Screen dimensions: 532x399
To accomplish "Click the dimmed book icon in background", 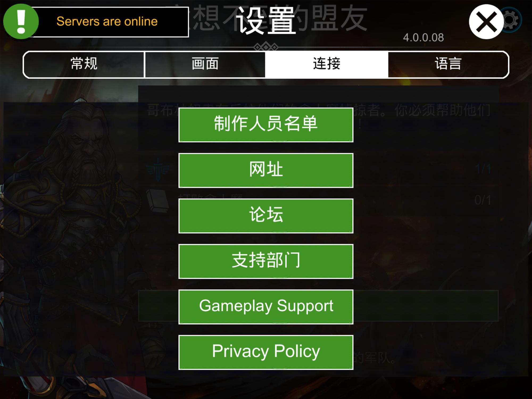I will tap(158, 201).
